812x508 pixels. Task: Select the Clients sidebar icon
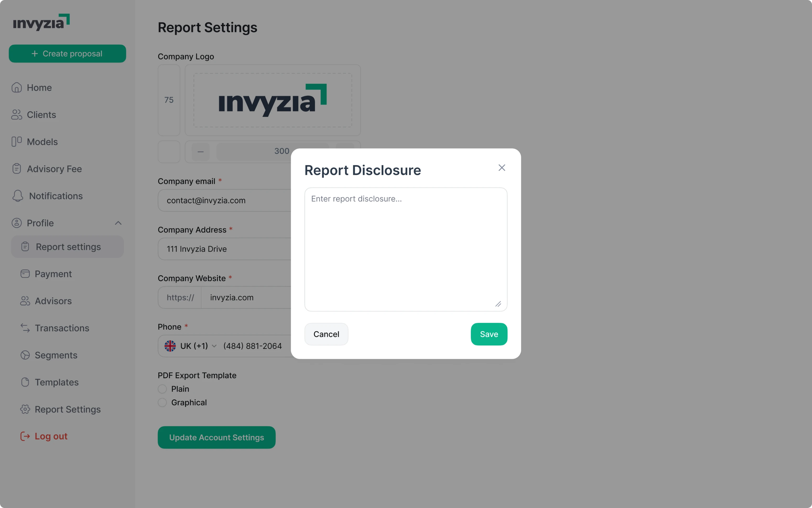pyautogui.click(x=17, y=115)
